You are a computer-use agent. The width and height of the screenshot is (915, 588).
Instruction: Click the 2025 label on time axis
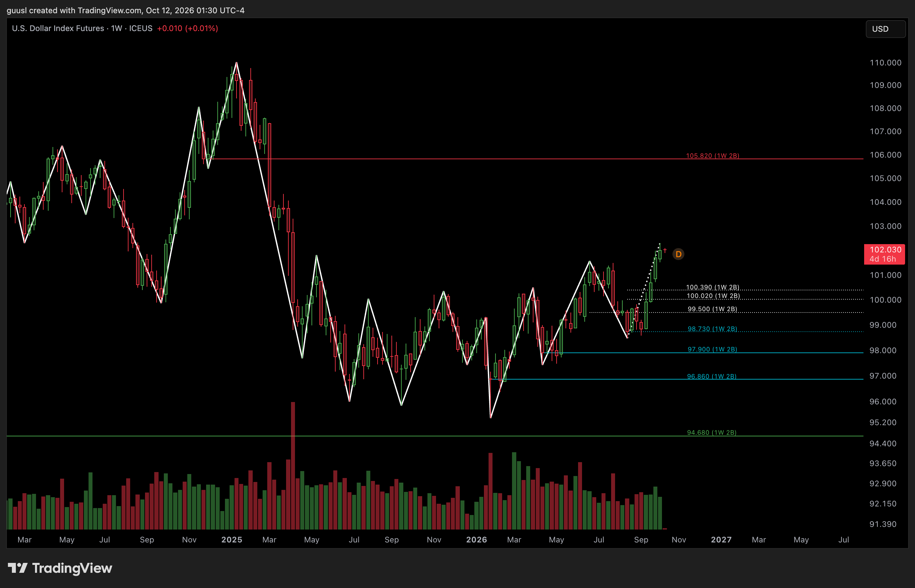coord(232,539)
